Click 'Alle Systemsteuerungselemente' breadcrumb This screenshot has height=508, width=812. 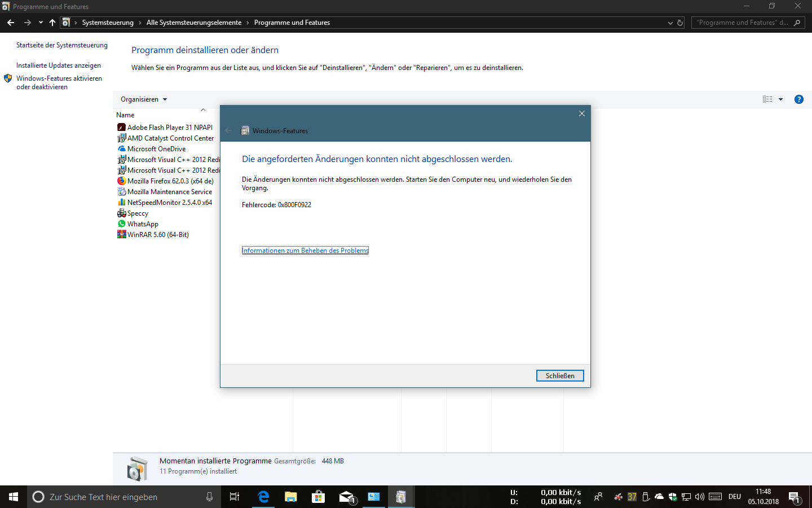[194, 23]
